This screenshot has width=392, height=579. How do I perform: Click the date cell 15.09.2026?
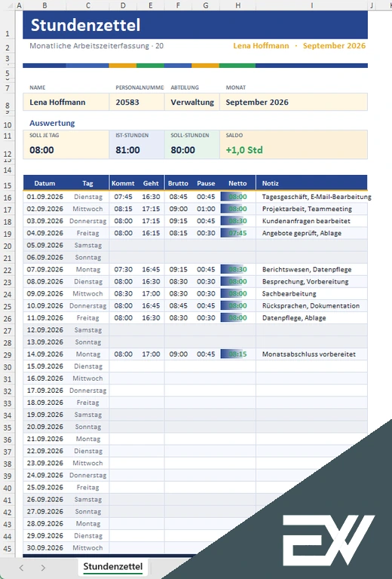45,366
